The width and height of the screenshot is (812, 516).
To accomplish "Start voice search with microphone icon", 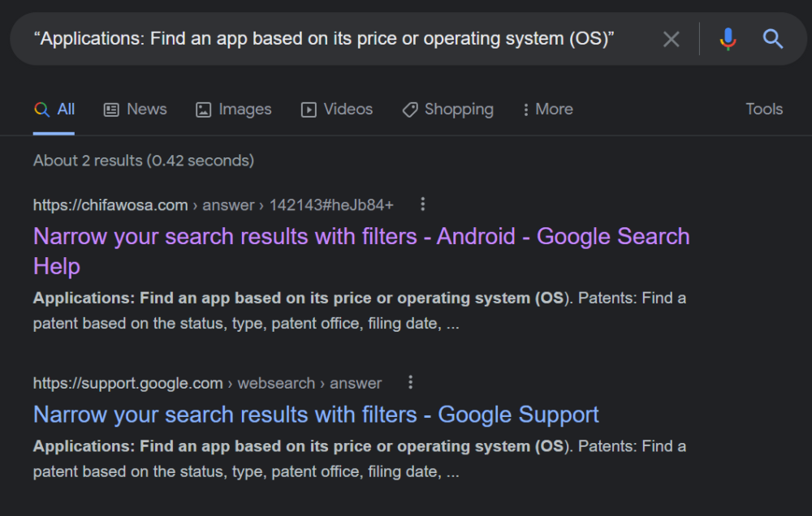I will click(728, 39).
